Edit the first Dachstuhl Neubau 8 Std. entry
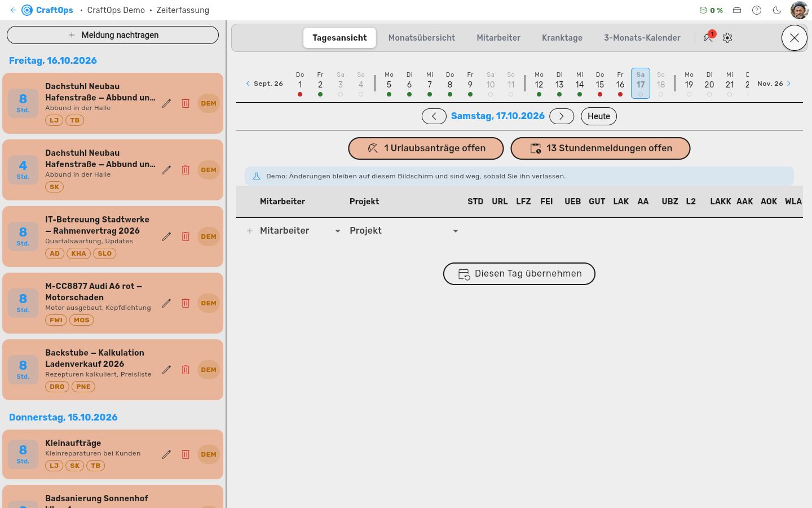The width and height of the screenshot is (812, 508). 166,103
